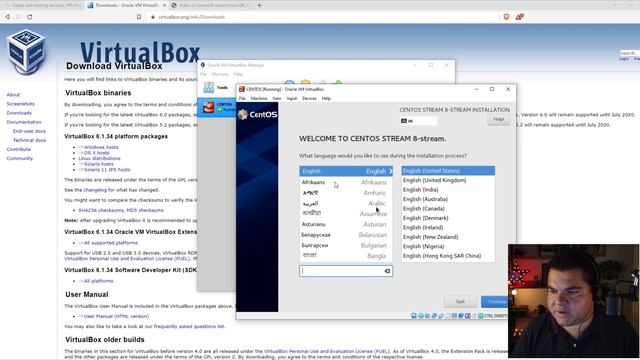This screenshot has height=360, width=640.
Task: Select the highlighted English language row
Action: (346, 171)
